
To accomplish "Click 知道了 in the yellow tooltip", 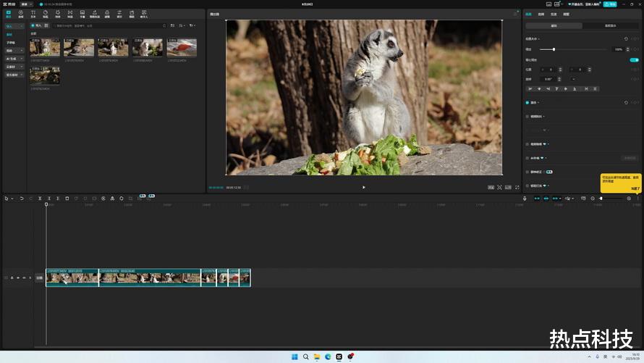I will coord(634,188).
